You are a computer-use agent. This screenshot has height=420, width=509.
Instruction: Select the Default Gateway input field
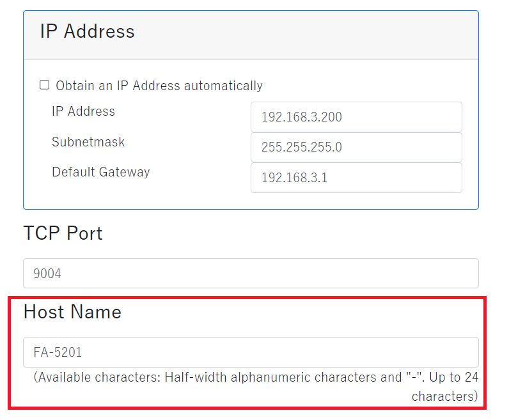356,178
